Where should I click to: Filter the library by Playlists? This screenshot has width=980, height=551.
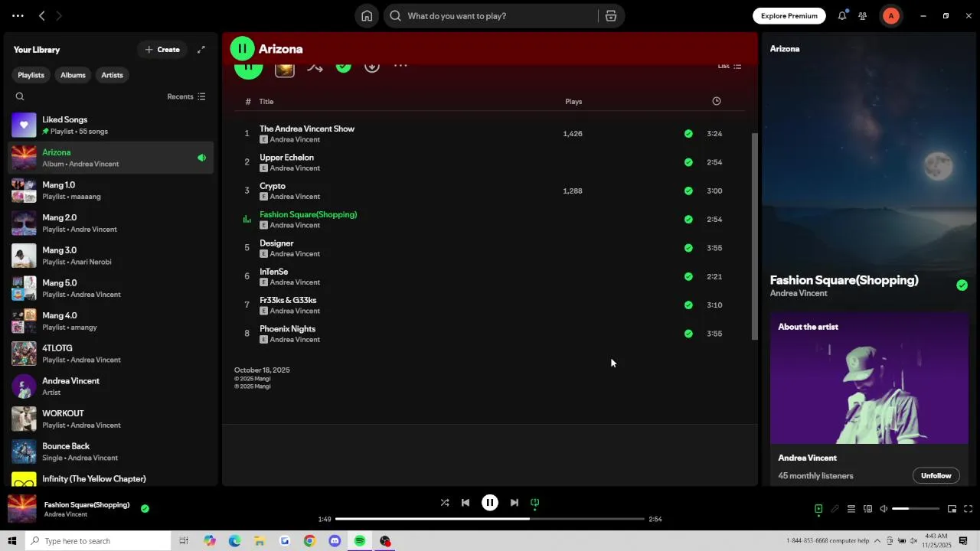[31, 75]
